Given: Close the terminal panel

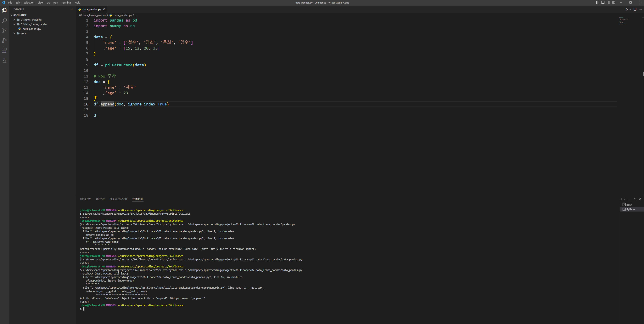Looking at the screenshot, I should pyautogui.click(x=640, y=199).
